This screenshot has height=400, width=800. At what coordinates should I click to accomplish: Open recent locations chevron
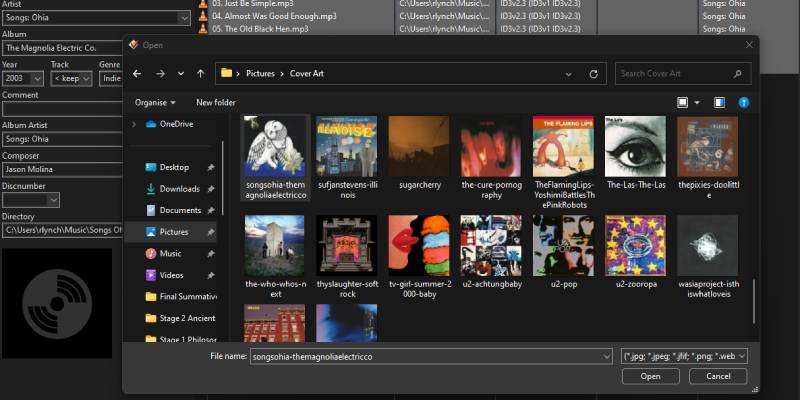tap(181, 73)
